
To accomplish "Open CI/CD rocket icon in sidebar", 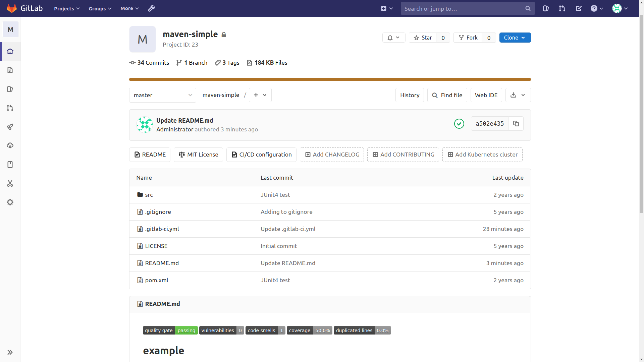I will point(10,127).
